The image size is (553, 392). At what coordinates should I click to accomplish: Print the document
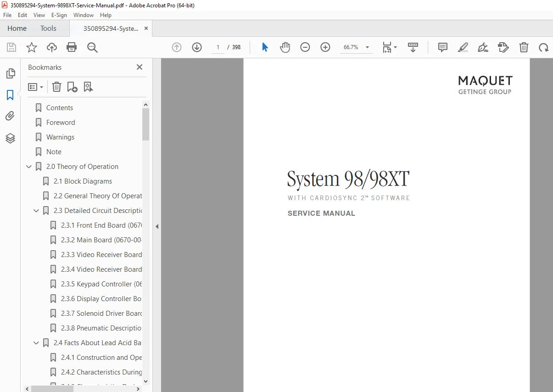(x=72, y=47)
